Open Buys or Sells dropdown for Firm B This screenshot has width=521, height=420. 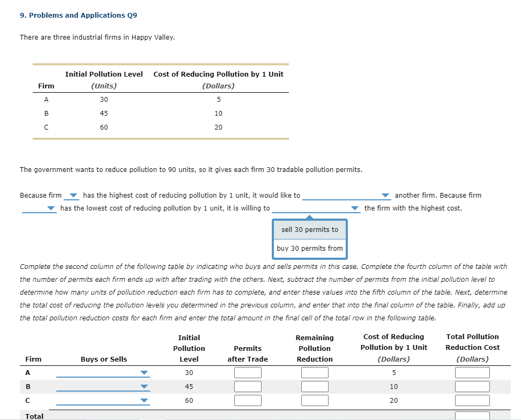coord(103,387)
